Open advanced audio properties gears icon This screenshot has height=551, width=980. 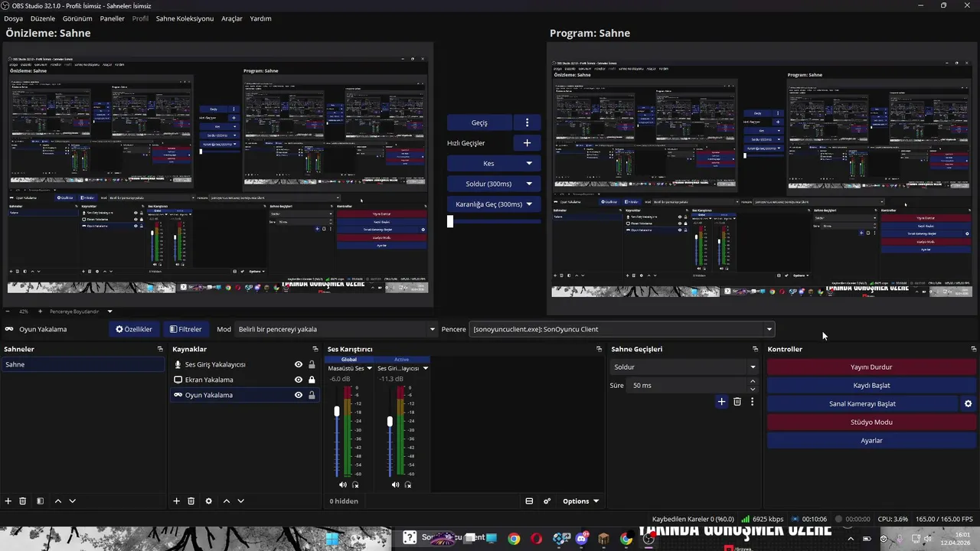click(x=547, y=501)
